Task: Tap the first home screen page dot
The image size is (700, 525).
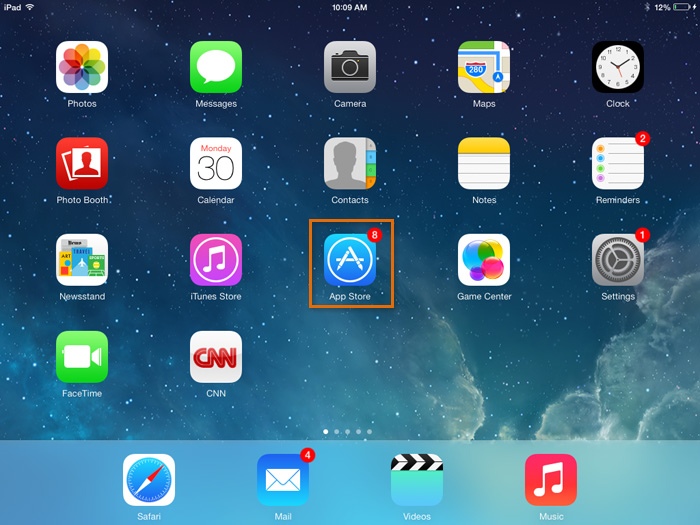Action: pos(326,432)
